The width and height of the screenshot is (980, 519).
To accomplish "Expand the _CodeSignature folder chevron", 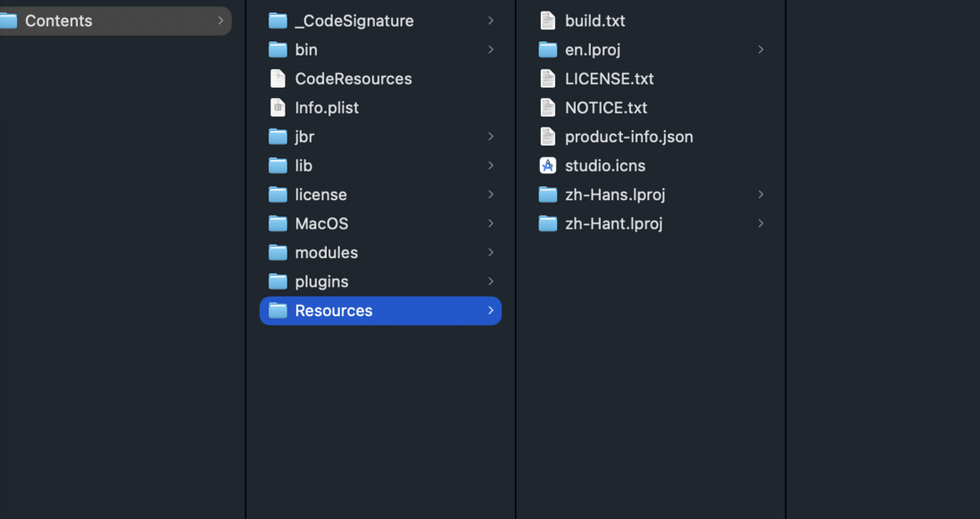I will (491, 21).
